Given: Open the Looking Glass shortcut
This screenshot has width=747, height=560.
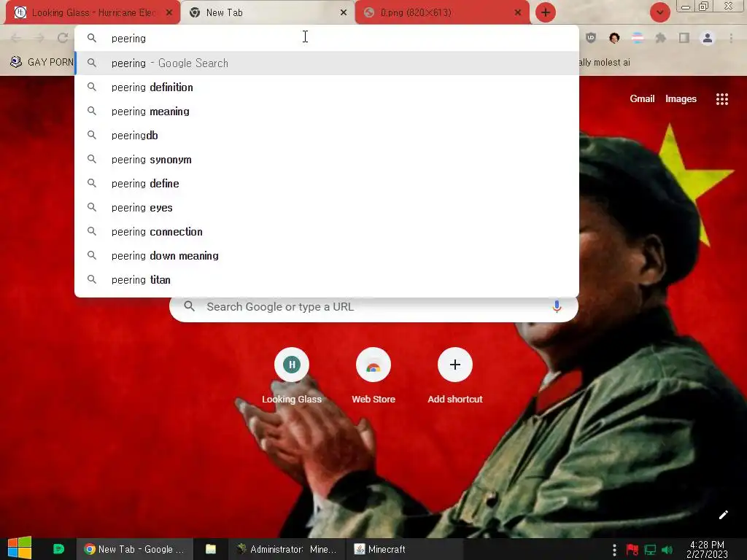Looking at the screenshot, I should (x=292, y=376).
